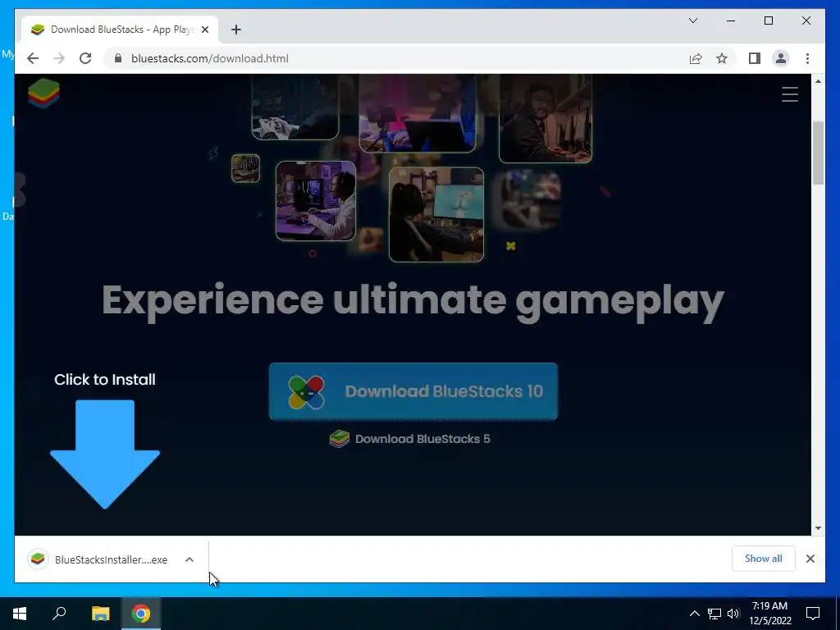Screen dimensions: 840x630
Task: Click the scrollbar down arrow
Action: (x=818, y=528)
